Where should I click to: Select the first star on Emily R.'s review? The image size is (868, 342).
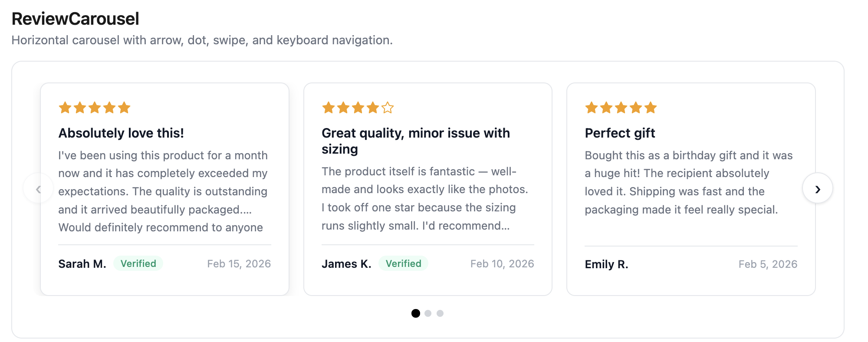(x=591, y=107)
